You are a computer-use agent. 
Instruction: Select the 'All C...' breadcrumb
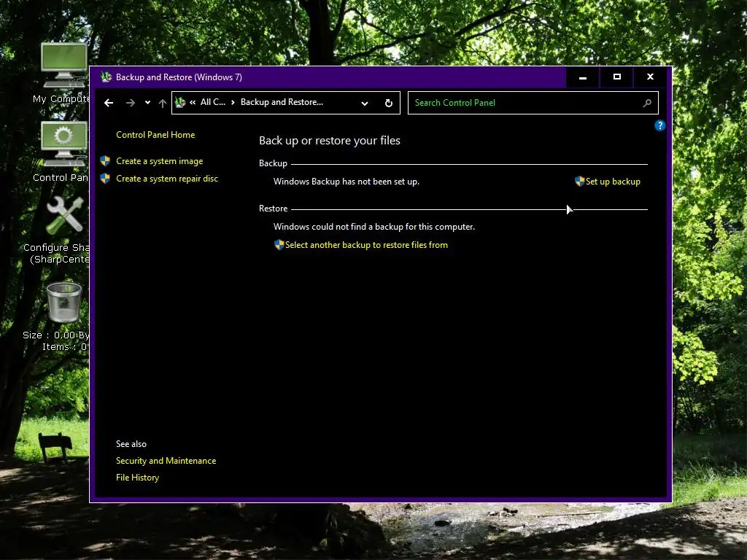[x=212, y=102]
